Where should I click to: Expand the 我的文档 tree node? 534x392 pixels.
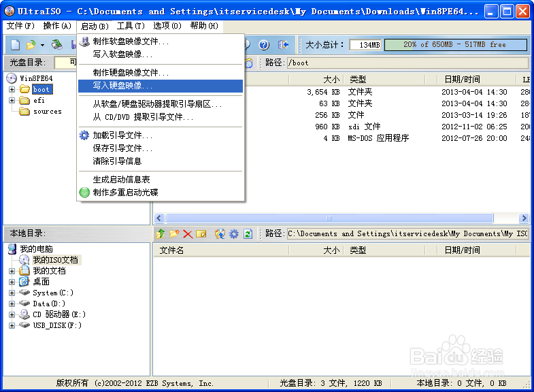[12, 271]
